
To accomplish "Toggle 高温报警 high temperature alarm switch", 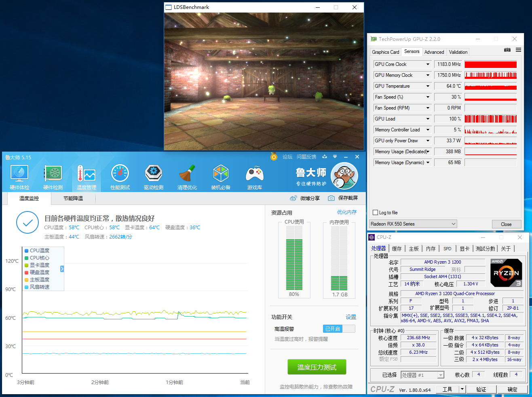I will point(339,329).
